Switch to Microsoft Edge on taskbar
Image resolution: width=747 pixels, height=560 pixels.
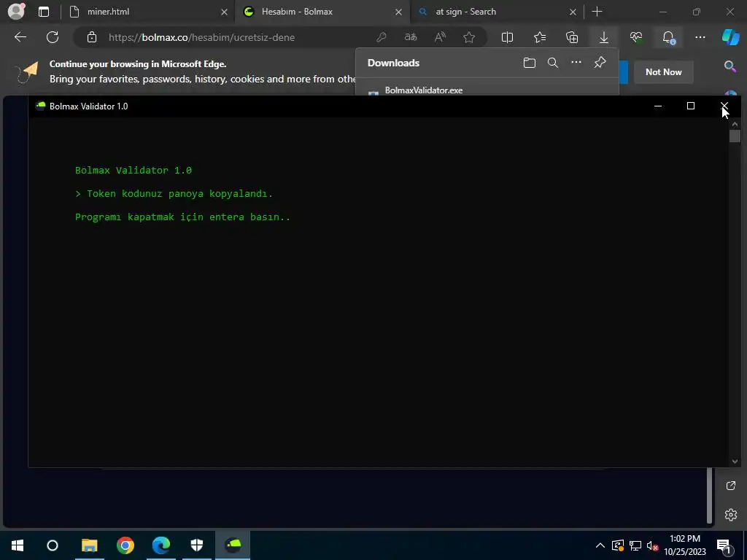161,545
